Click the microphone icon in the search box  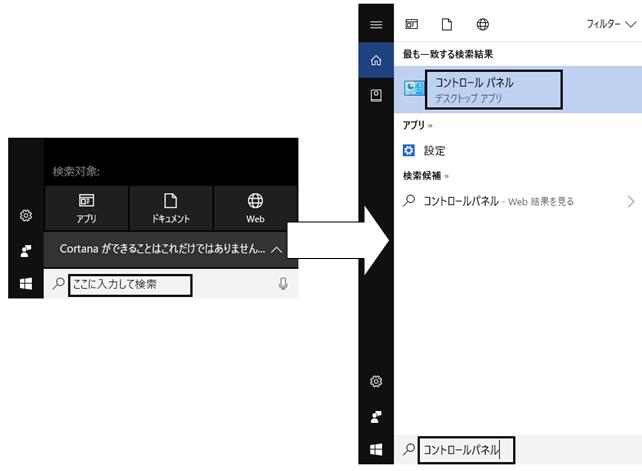tap(283, 283)
